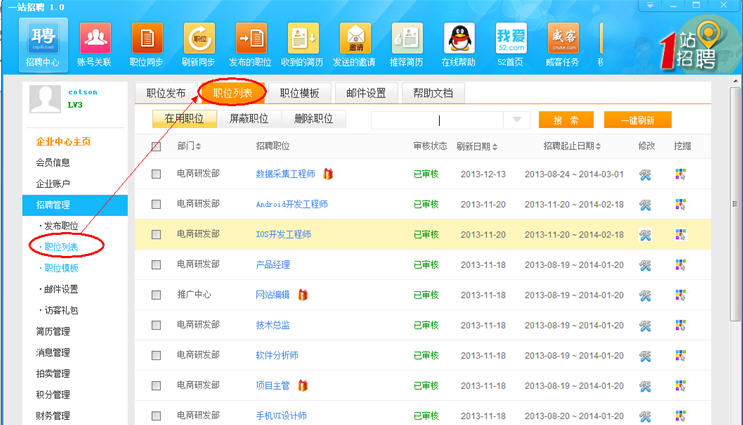The width and height of the screenshot is (743, 425).
Task: Click the gift icon beside 网站编辑
Action: (x=303, y=295)
